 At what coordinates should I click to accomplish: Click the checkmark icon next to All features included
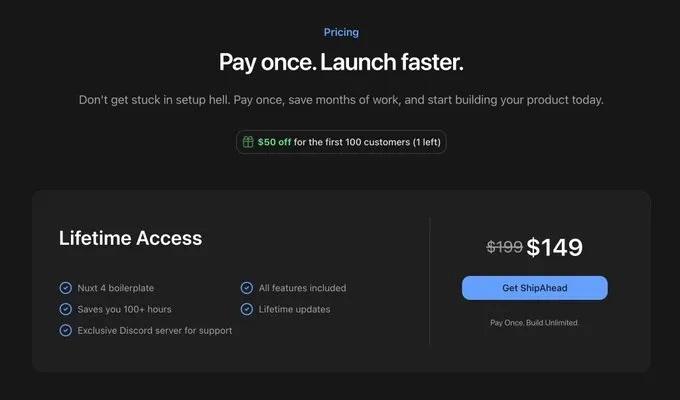click(x=247, y=288)
